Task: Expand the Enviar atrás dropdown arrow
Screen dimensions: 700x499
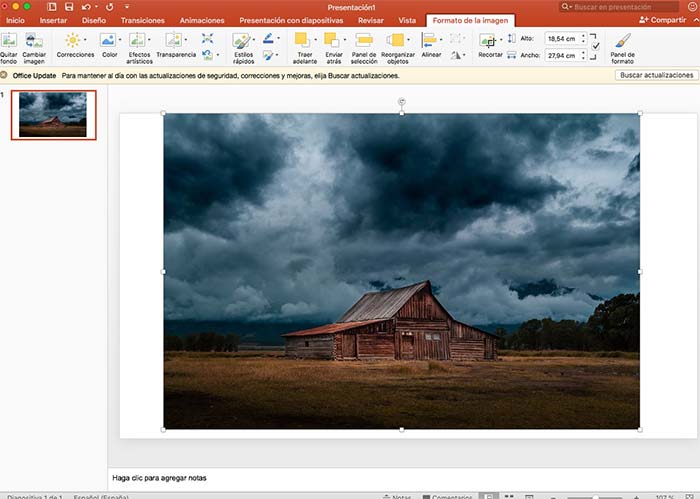Action: click(345, 40)
